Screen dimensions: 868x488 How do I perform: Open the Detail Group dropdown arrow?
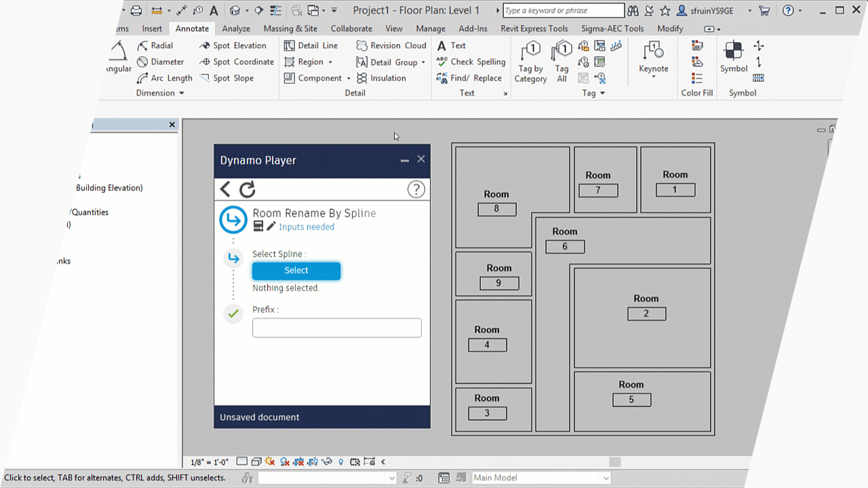click(423, 62)
